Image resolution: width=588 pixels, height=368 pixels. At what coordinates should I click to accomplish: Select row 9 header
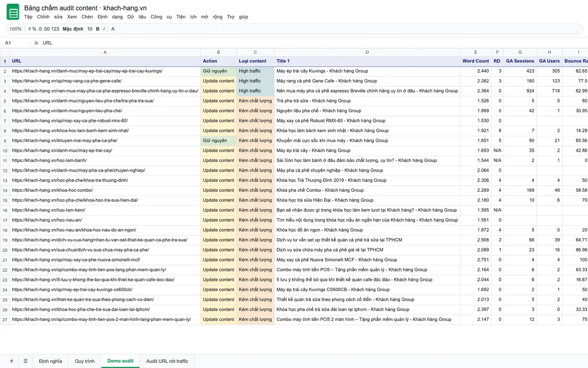click(5, 141)
